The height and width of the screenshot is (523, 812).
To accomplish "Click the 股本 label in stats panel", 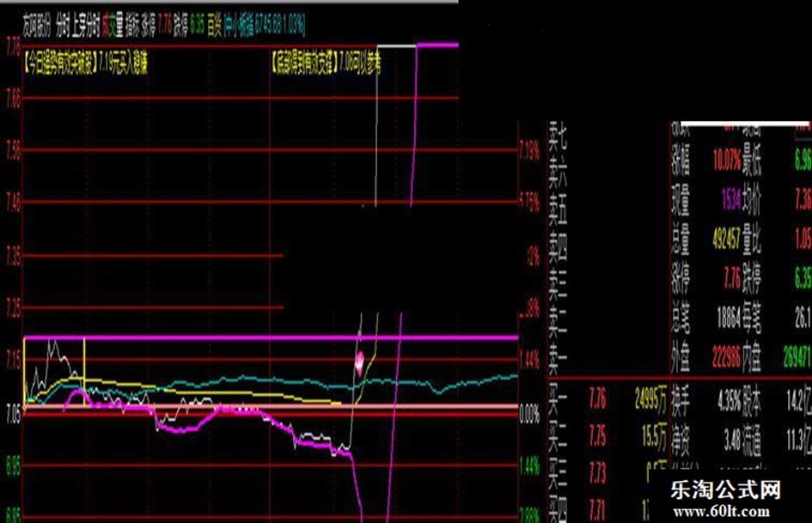I will (x=754, y=401).
